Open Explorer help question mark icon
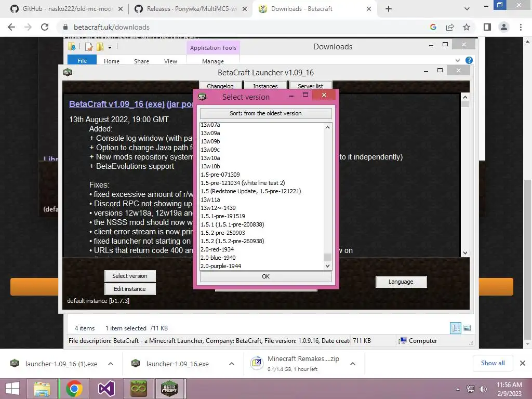 469,60
